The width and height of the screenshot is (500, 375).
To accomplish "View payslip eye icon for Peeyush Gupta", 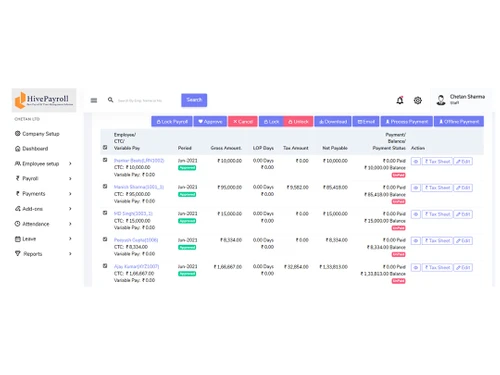I will coord(416,240).
